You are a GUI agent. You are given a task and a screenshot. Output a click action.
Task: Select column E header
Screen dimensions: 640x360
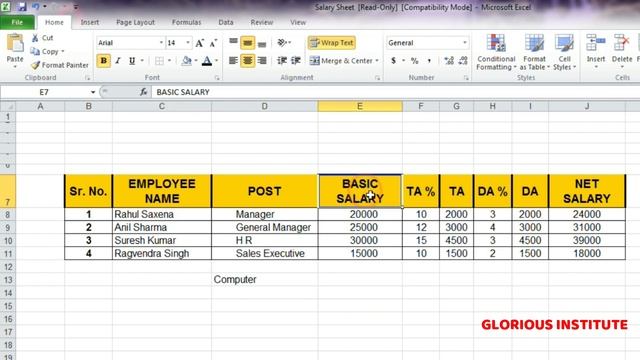pos(360,107)
